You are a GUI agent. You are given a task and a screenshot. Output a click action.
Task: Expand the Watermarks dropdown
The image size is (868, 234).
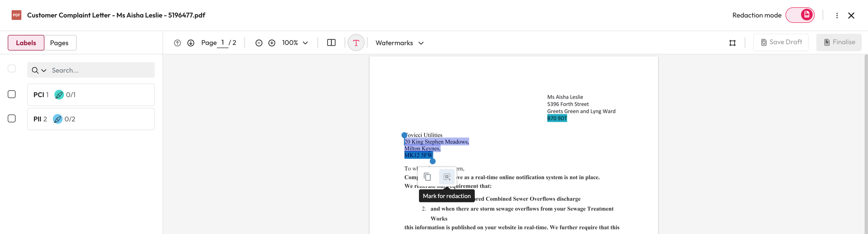(399, 43)
